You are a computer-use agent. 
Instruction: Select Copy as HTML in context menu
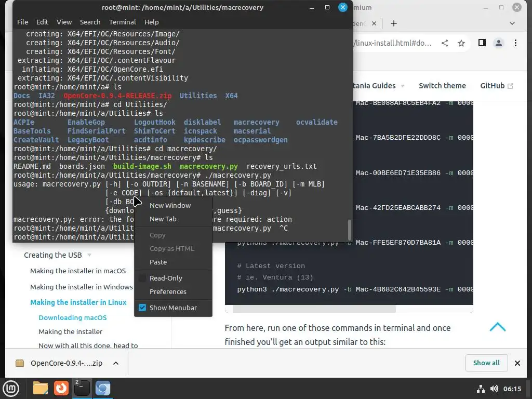pyautogui.click(x=173, y=249)
